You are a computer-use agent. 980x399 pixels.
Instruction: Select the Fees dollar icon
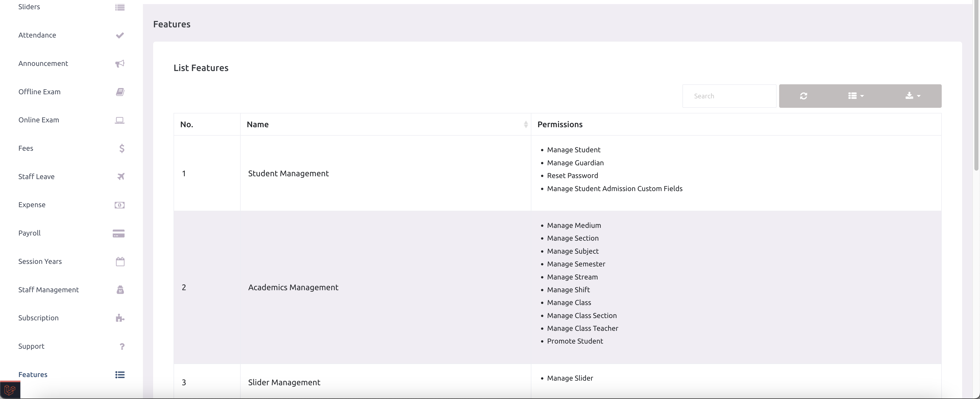[122, 148]
